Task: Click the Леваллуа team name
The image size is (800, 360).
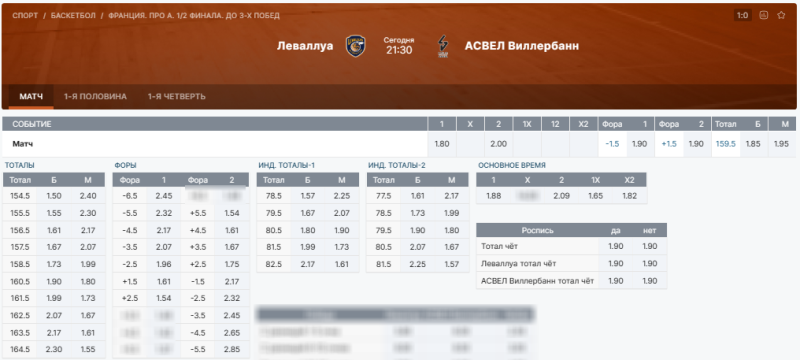Action: click(305, 46)
